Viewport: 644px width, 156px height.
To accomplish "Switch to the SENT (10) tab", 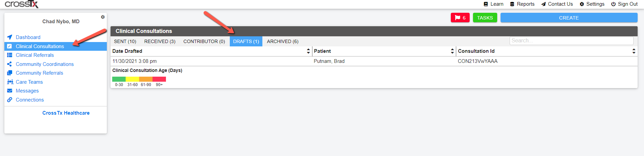I will click(x=125, y=41).
